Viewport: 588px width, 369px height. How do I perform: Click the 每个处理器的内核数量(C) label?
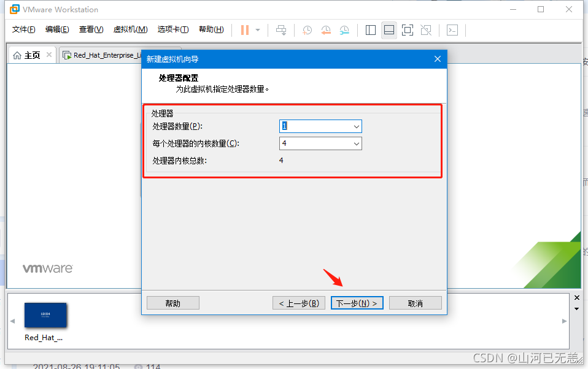click(x=196, y=143)
